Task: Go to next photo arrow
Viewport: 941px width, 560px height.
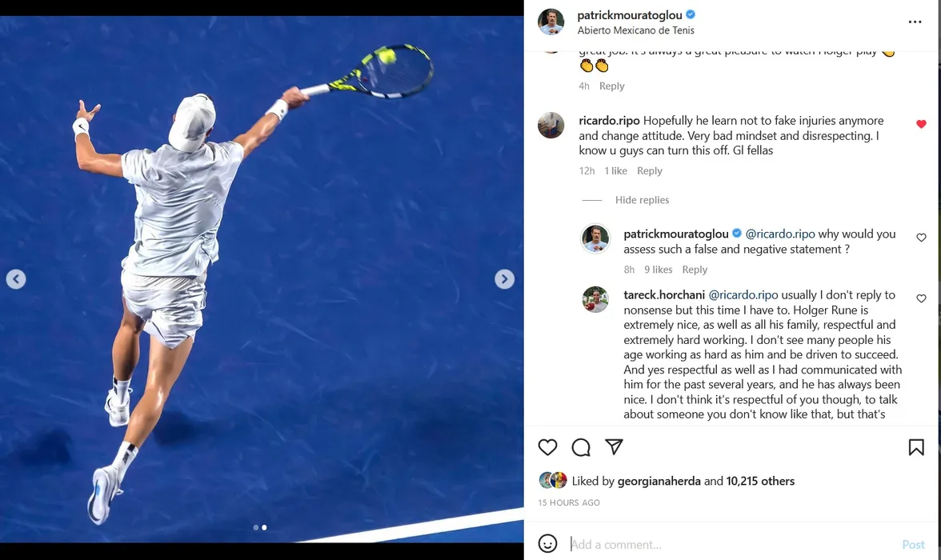Action: [x=504, y=279]
